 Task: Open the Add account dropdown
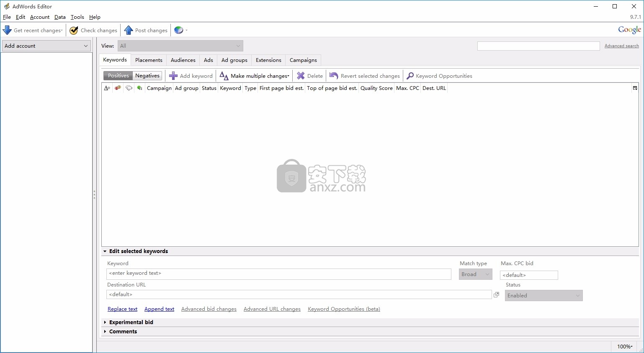click(46, 46)
